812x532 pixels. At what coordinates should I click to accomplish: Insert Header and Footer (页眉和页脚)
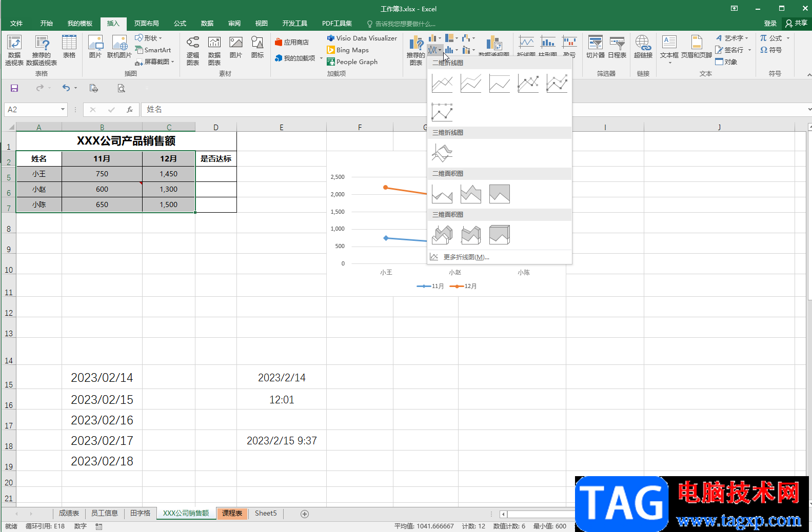click(697, 47)
